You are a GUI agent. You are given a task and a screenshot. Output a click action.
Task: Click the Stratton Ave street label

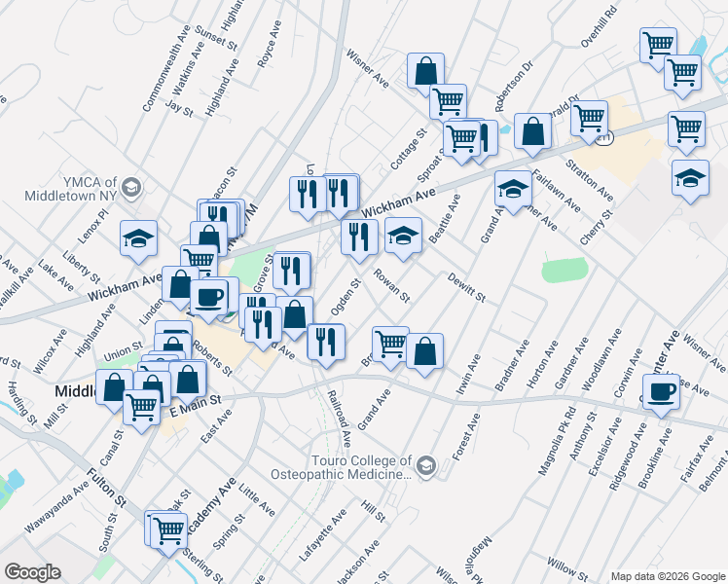[590, 181]
